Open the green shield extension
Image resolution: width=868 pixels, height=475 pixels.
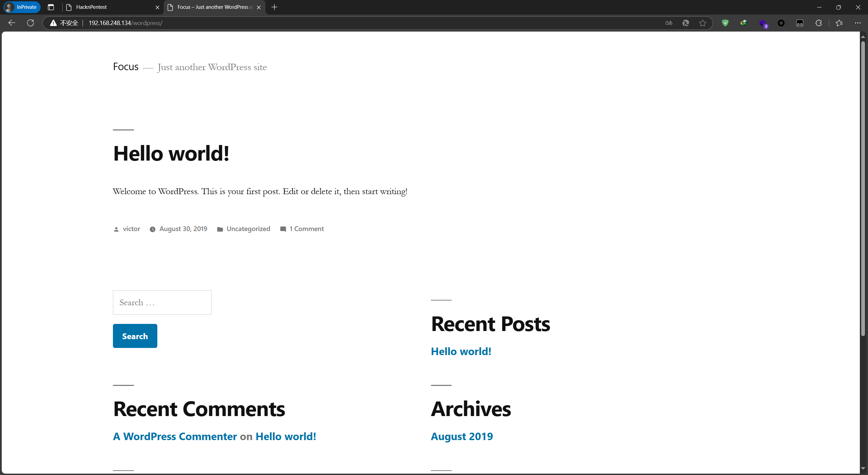tap(725, 23)
